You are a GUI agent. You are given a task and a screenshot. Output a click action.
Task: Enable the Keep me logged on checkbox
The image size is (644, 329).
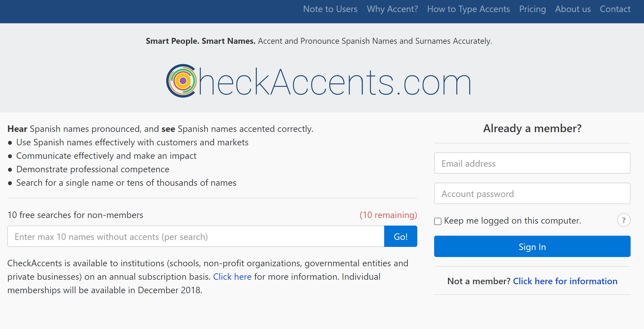tap(437, 221)
